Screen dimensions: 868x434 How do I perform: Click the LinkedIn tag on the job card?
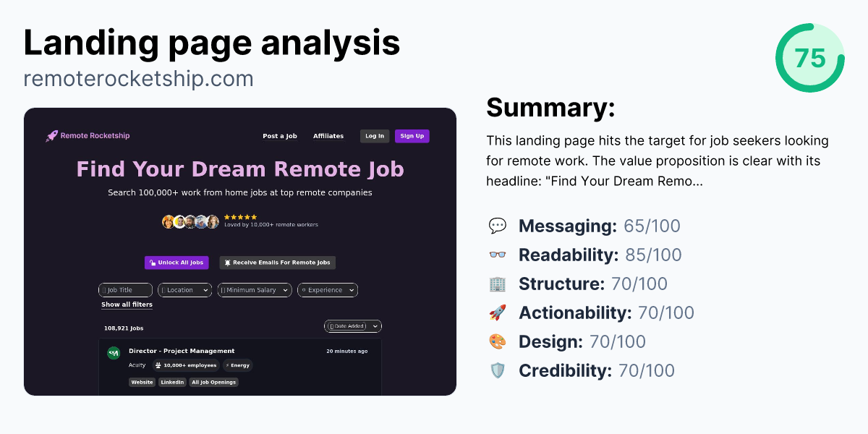(171, 382)
